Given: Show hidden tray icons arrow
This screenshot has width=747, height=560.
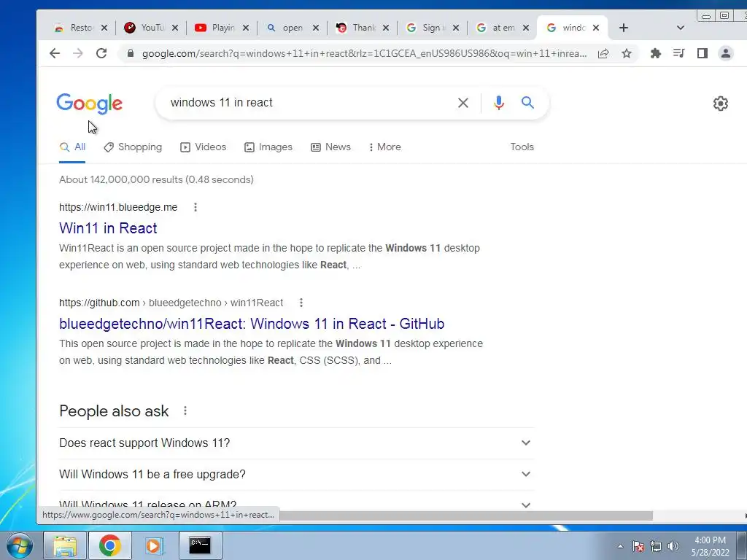Looking at the screenshot, I should coord(620,546).
